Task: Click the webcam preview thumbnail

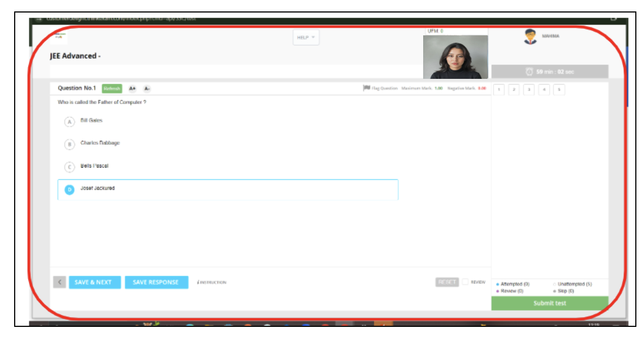Action: [455, 57]
